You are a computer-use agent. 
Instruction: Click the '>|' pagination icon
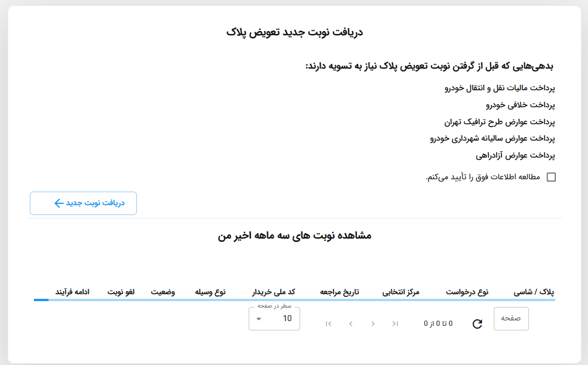coord(396,323)
